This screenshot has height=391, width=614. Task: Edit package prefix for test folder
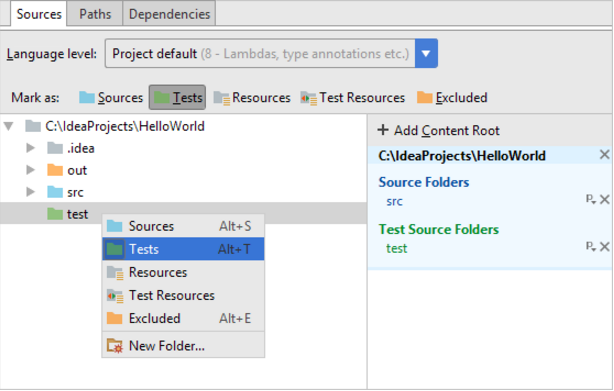point(591,247)
